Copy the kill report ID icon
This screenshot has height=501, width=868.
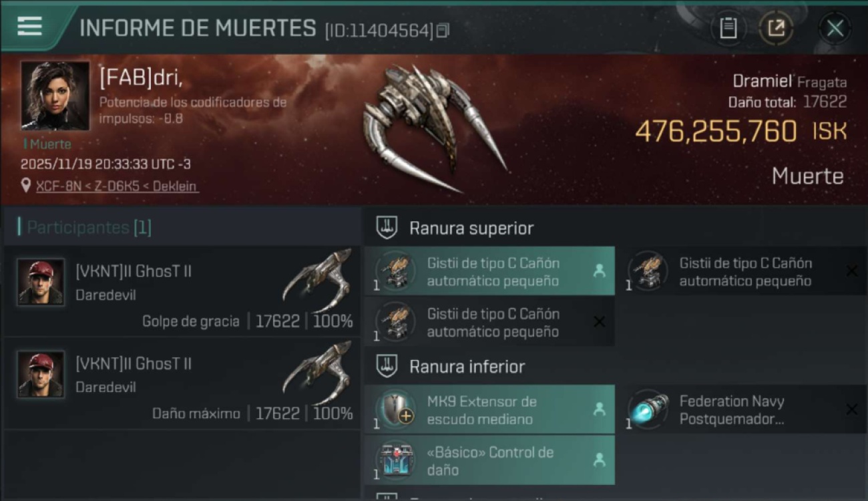pyautogui.click(x=443, y=30)
